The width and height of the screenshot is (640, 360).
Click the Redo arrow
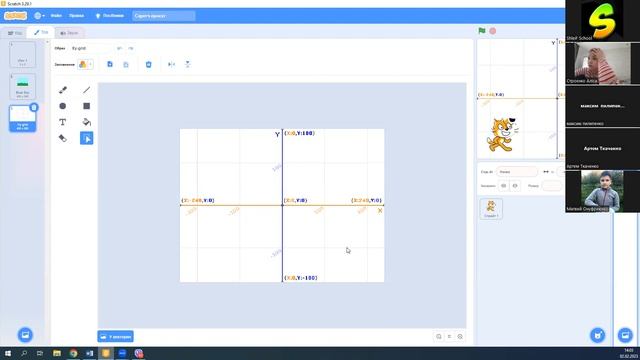point(131,48)
